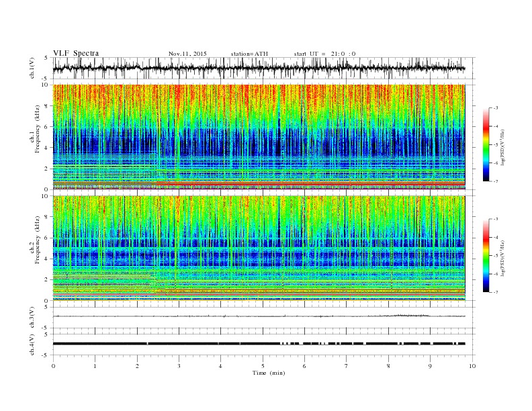Click the ch.2 'Frequency (kHz)' axis label
This screenshot has height=411, width=532.
pos(38,240)
